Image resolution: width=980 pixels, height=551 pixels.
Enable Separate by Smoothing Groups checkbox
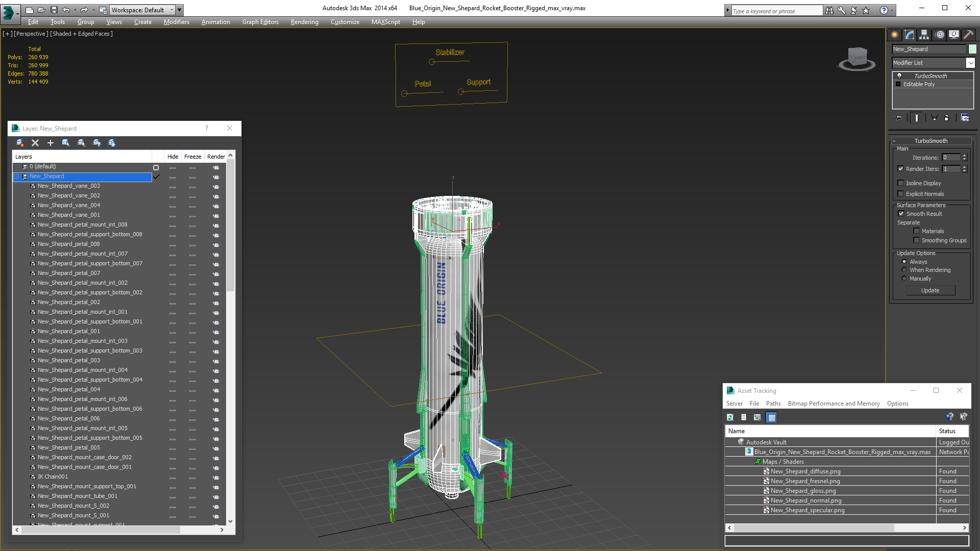coord(917,240)
